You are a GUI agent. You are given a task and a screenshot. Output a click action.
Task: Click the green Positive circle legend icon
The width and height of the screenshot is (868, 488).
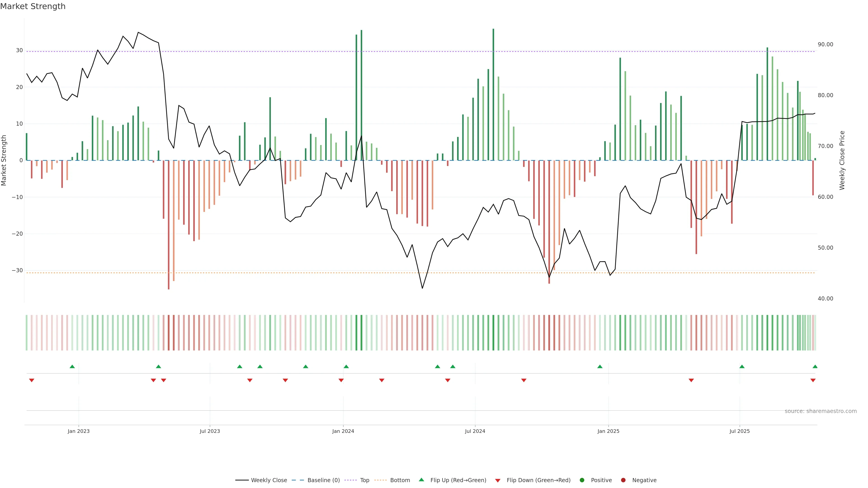point(582,480)
